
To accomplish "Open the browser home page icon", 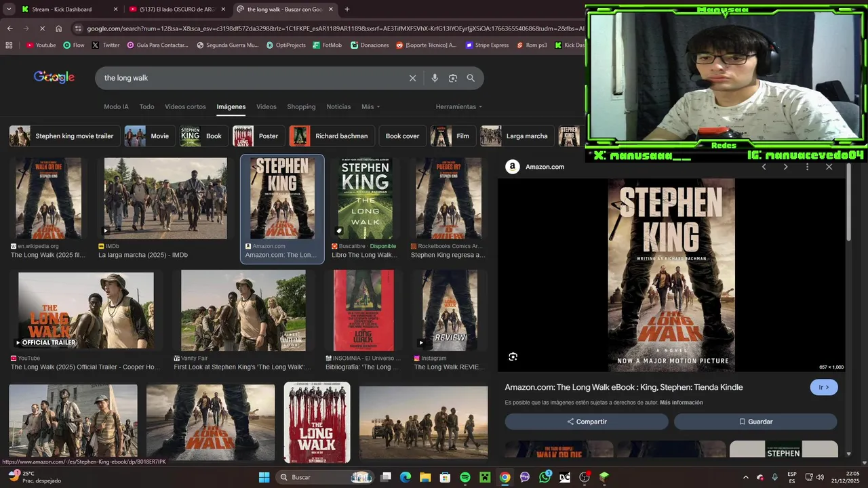I will click(x=59, y=28).
